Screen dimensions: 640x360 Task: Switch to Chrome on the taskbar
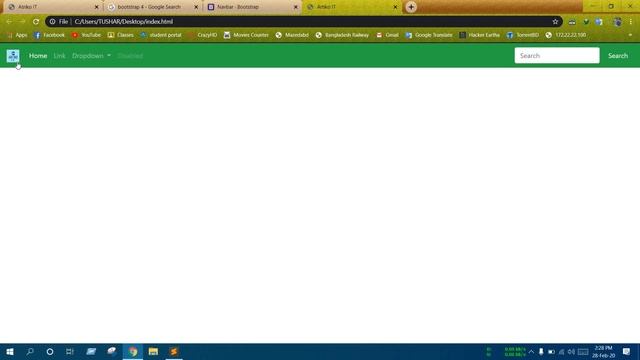[x=133, y=351]
